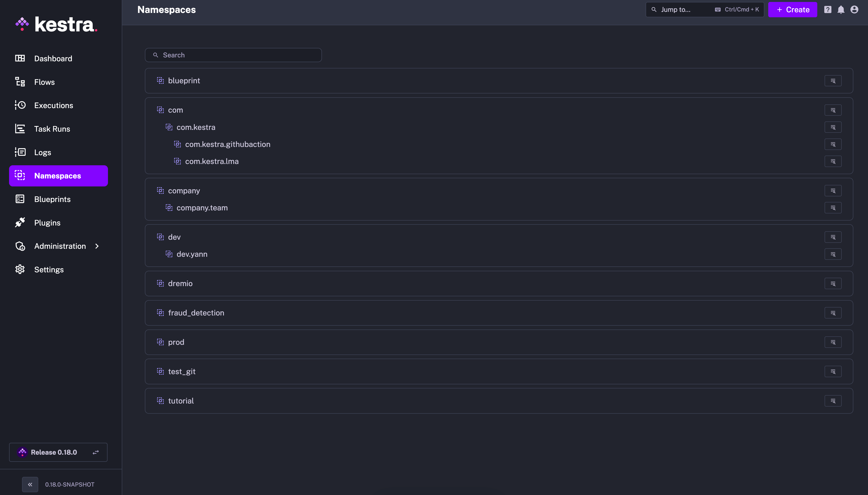Open the notifications bell
The height and width of the screenshot is (495, 868).
841,9
